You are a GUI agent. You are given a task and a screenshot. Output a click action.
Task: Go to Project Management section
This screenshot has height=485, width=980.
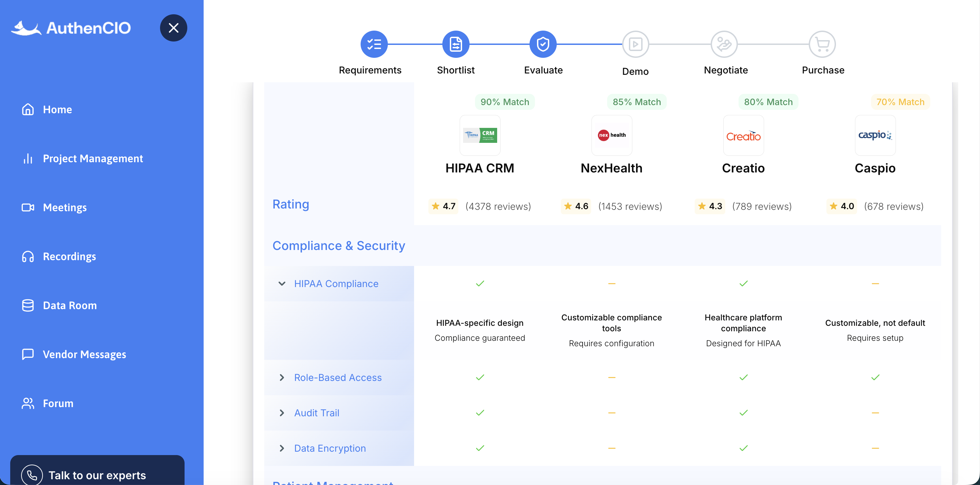click(92, 158)
